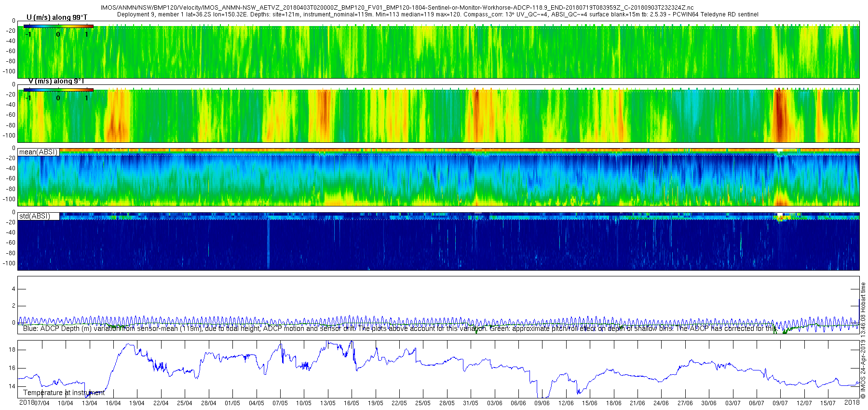The height and width of the screenshot is (410, 868).
Task: Click the 'Temperature at instrument' label
Action: [64, 393]
